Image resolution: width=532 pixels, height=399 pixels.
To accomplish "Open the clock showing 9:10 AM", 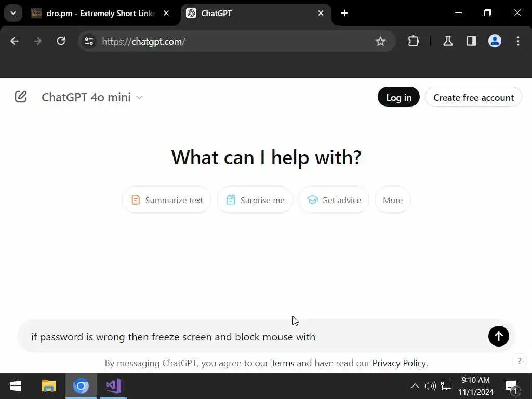I will [x=476, y=386].
